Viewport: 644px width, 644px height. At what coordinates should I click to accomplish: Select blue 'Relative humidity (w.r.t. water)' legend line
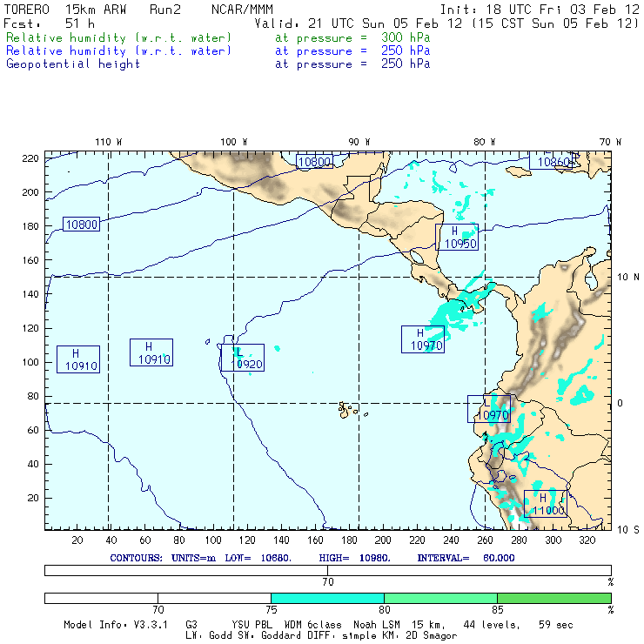pyautogui.click(x=118, y=51)
